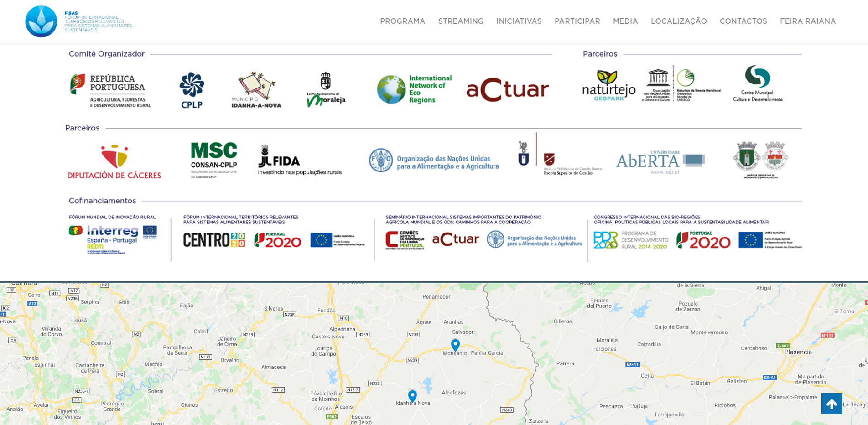Click the Escola Superior de Gestão logo

pyautogui.click(x=560, y=155)
